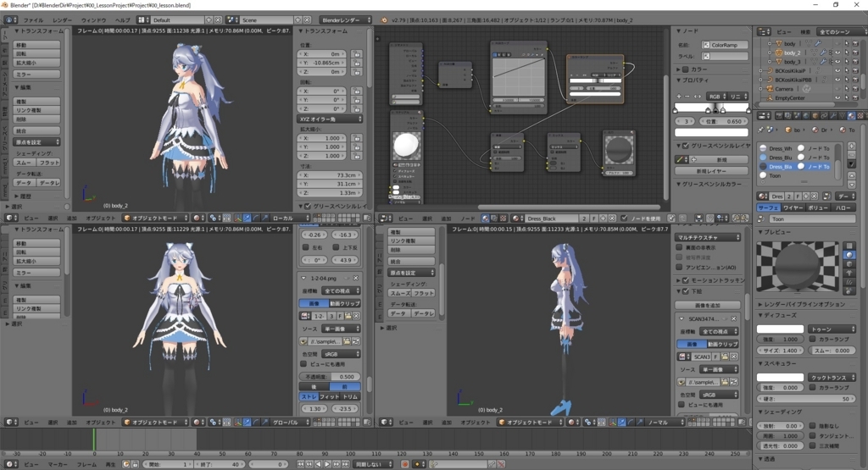Toggle the モーショントラッキング checkbox
The image size is (868, 470).
[685, 280]
